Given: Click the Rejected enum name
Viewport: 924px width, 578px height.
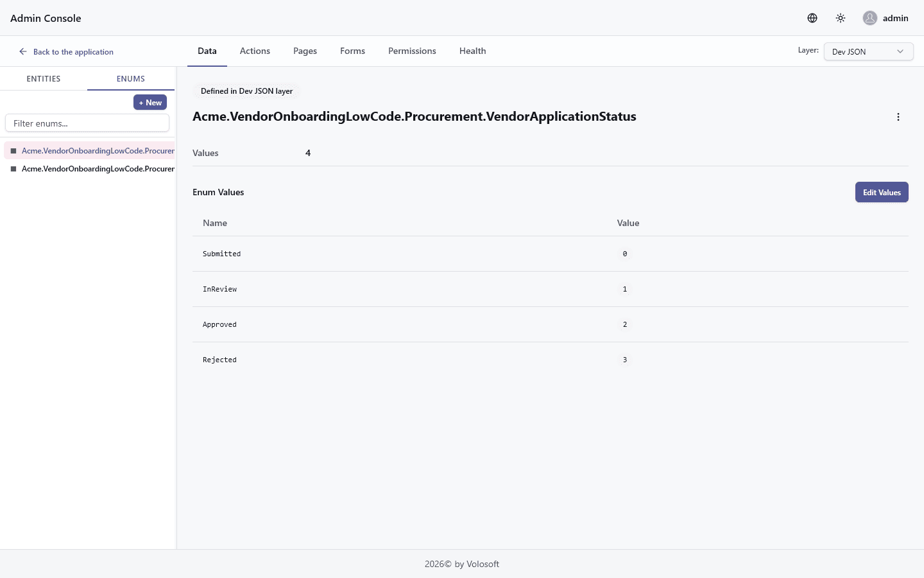Looking at the screenshot, I should [x=220, y=360].
